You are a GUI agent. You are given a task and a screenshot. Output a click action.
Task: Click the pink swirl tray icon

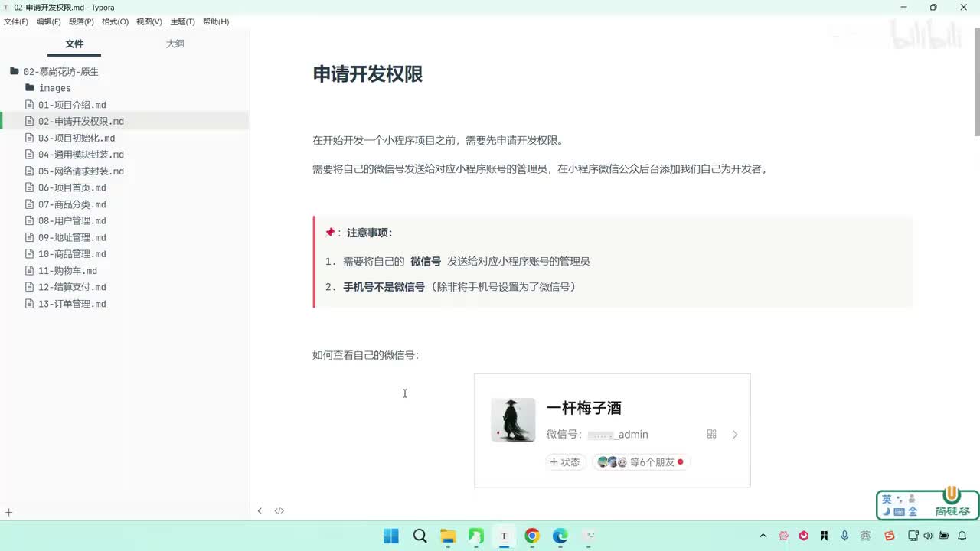(x=783, y=536)
